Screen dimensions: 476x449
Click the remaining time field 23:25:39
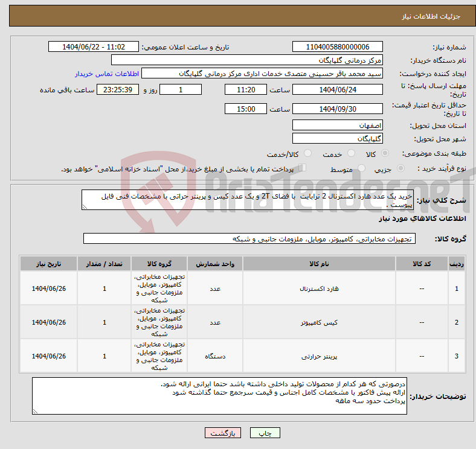pos(118,89)
